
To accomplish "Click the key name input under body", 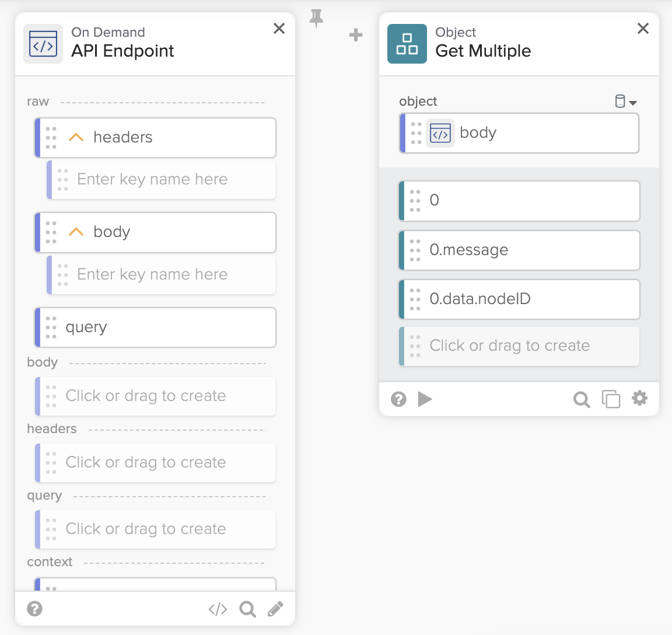I will point(163,274).
